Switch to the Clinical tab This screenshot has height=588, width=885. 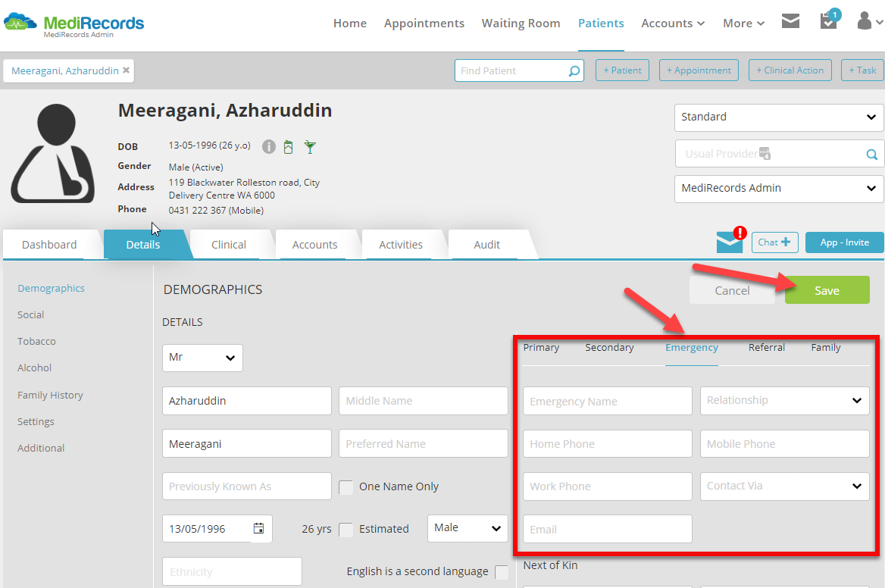229,244
